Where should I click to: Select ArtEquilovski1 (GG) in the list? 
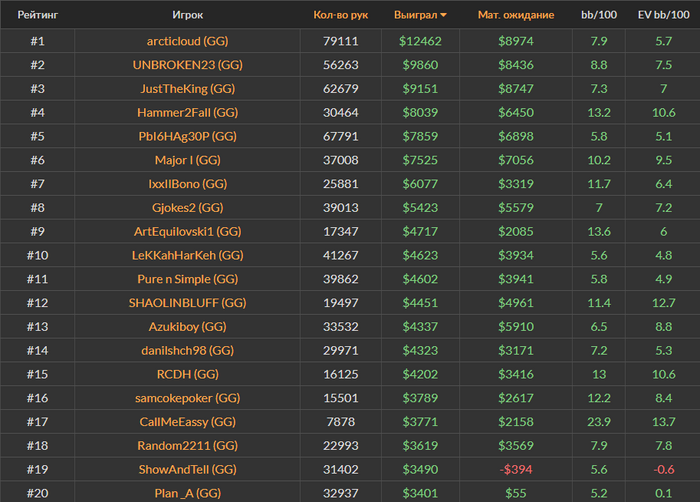tap(187, 232)
